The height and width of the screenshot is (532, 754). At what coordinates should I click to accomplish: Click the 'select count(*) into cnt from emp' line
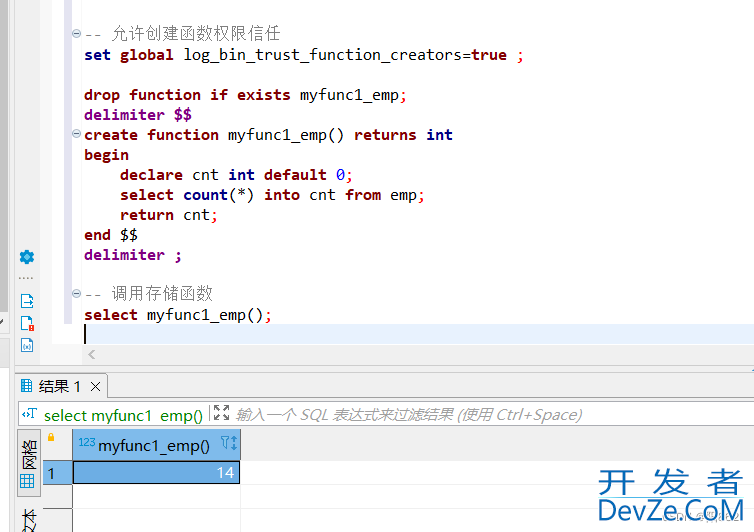click(272, 195)
